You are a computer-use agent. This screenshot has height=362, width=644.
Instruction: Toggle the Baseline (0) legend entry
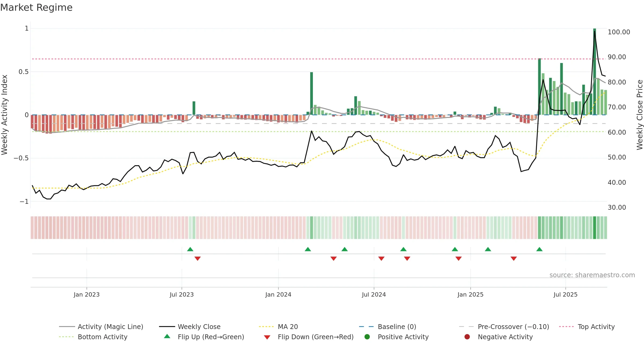point(387,327)
